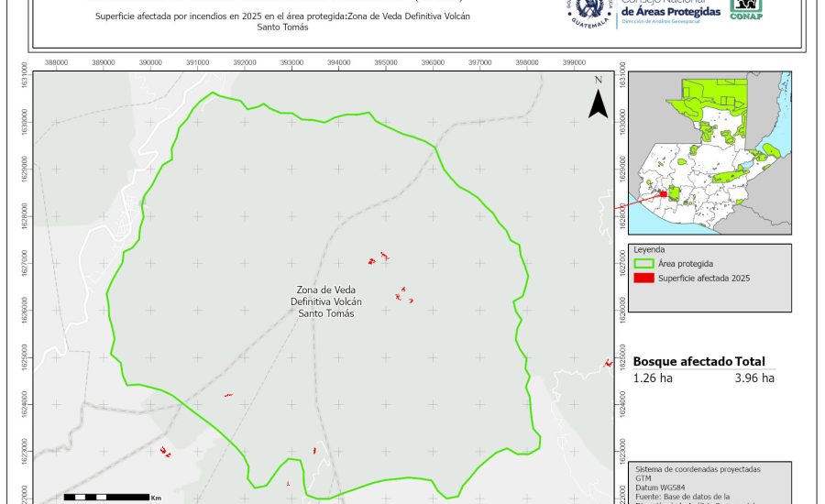Select the Superficie afectada 2025 legend label
This screenshot has width=825, height=504.
coord(704,278)
